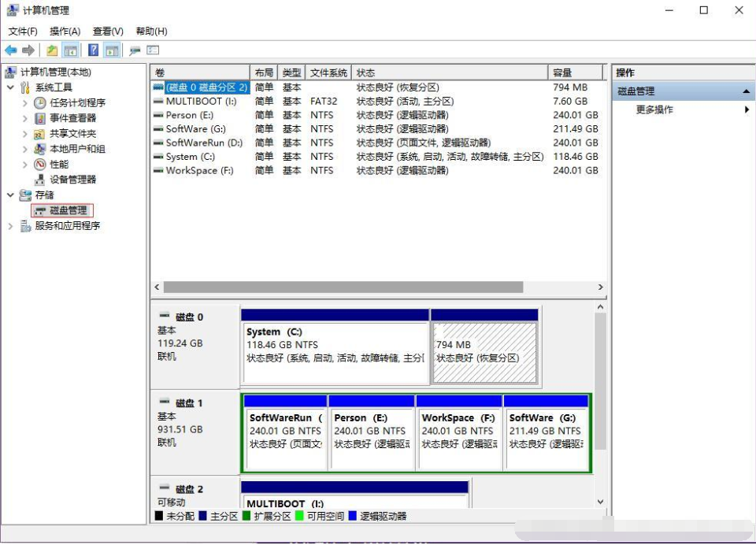Open 设备管理器 in the tree
756x545 pixels.
[x=72, y=180]
